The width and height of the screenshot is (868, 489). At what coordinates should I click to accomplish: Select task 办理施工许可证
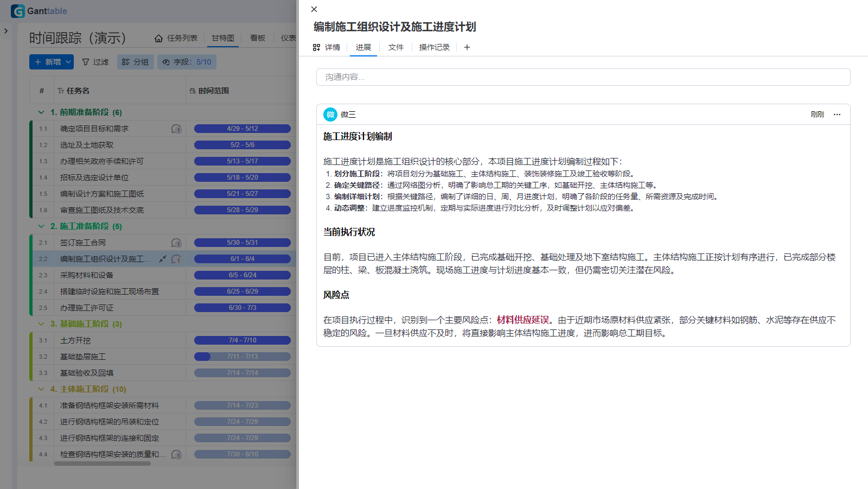pyautogui.click(x=87, y=308)
